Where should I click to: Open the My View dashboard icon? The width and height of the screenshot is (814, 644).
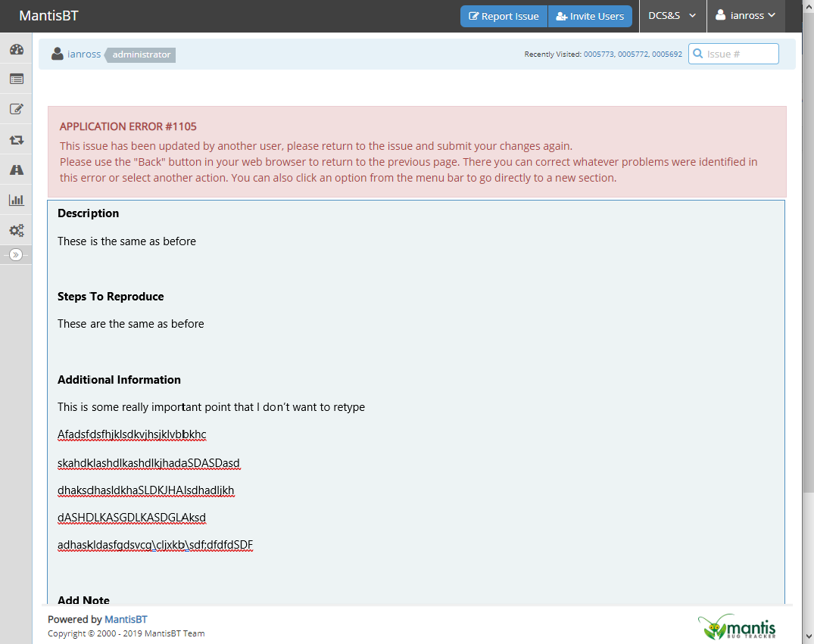coord(16,50)
